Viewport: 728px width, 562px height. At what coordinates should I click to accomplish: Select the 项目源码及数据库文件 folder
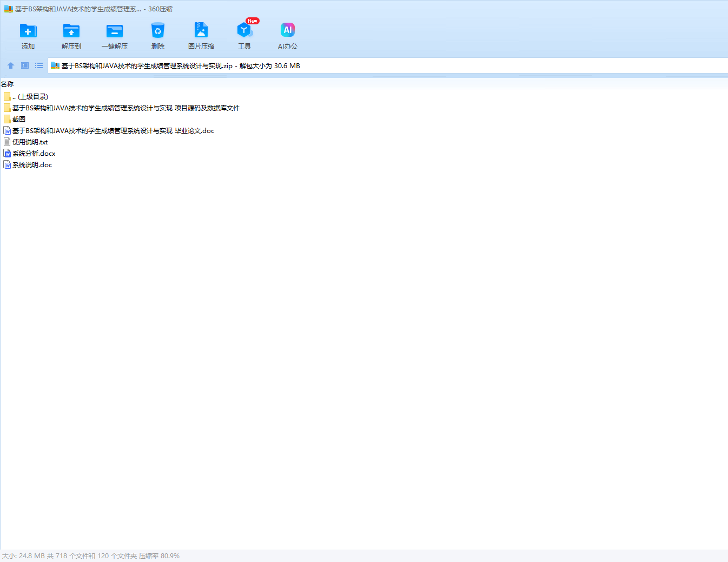pyautogui.click(x=122, y=108)
